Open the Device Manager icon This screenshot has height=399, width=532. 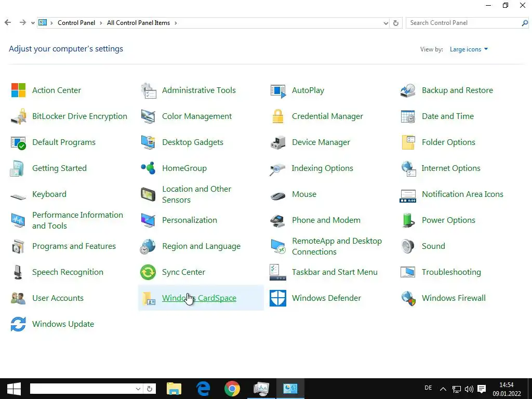278,142
